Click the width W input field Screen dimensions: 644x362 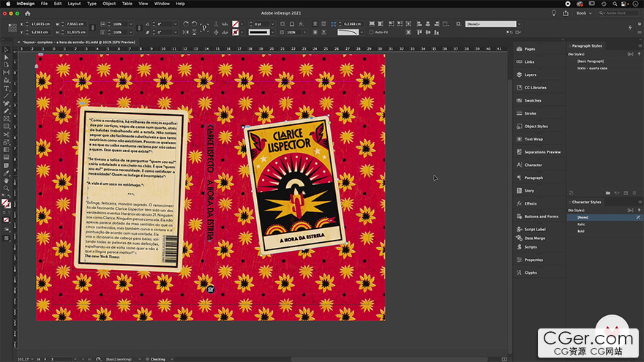coord(76,24)
